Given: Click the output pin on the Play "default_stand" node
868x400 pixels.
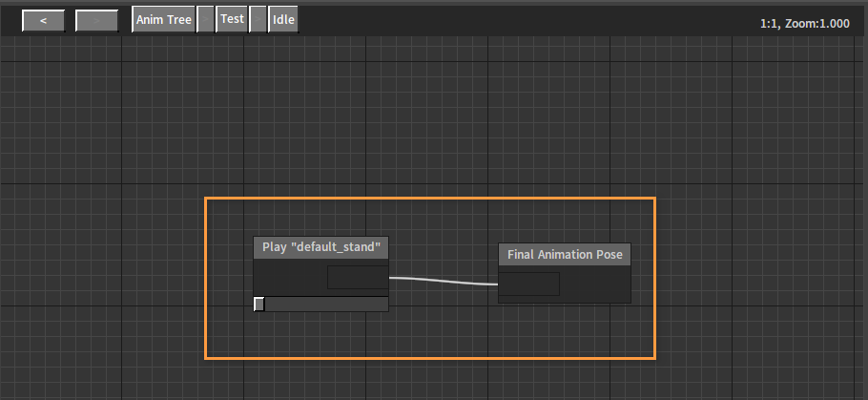Looking at the screenshot, I should coord(358,278).
